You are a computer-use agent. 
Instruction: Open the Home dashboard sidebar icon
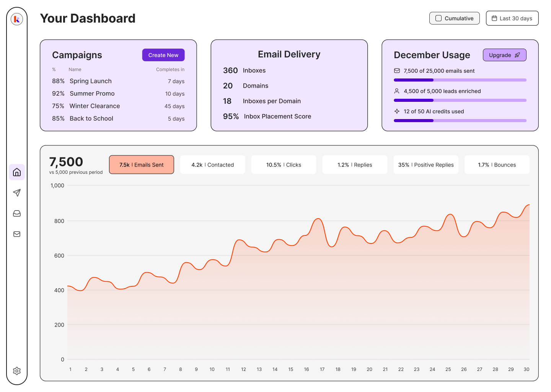17,172
